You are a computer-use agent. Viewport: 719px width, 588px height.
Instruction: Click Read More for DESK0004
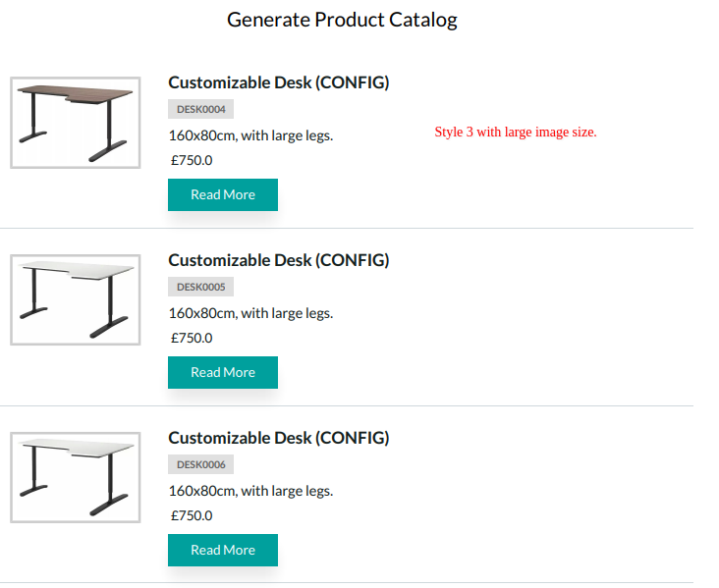(223, 194)
